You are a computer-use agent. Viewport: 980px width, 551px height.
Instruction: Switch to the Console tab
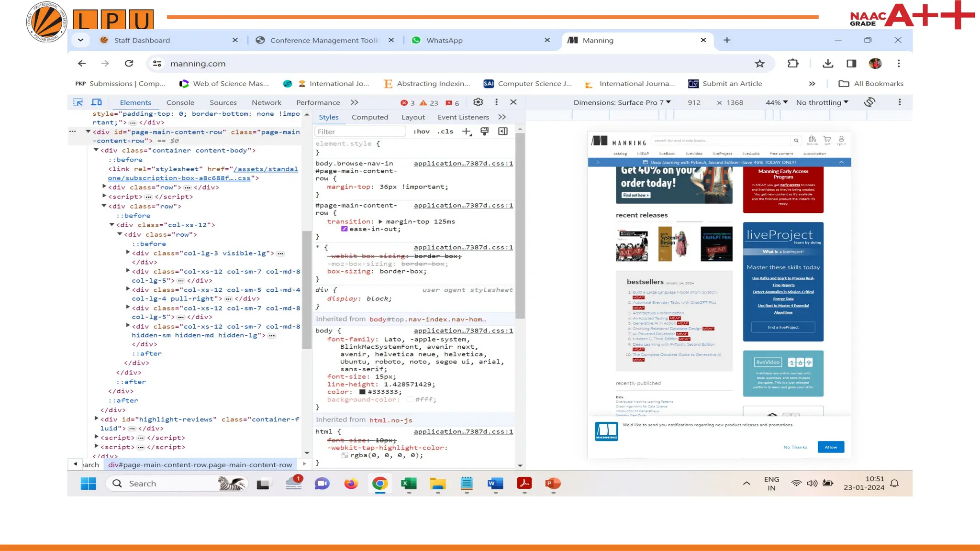(x=180, y=102)
